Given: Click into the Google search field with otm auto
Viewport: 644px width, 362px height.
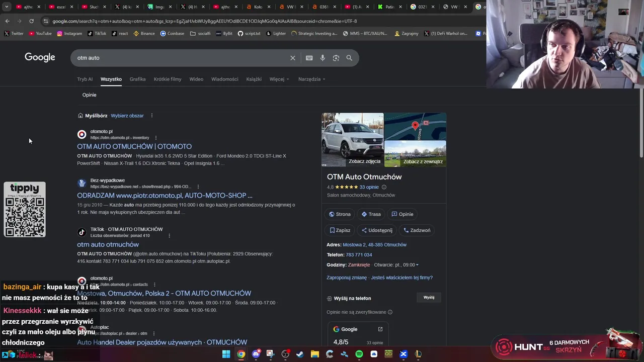Looking at the screenshot, I should (x=181, y=58).
